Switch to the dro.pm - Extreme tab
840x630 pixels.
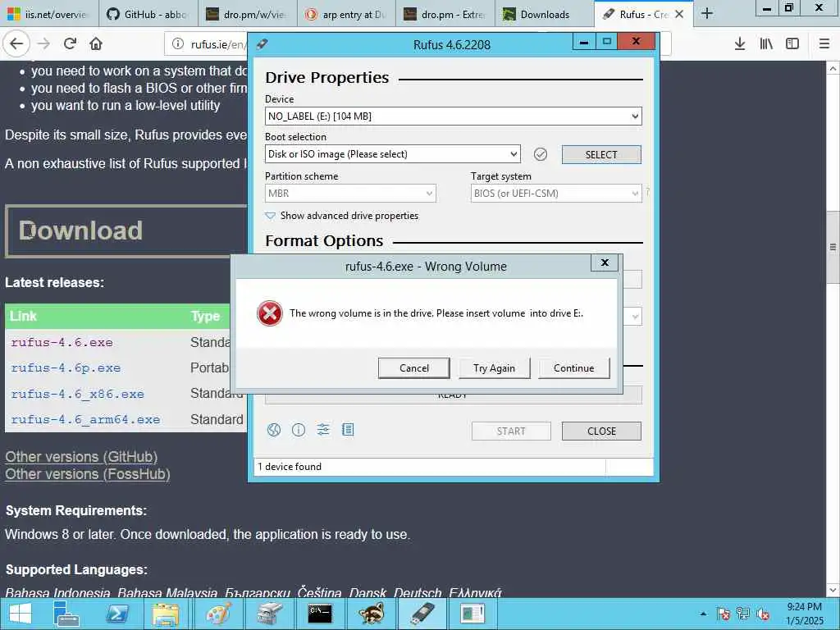coord(445,15)
